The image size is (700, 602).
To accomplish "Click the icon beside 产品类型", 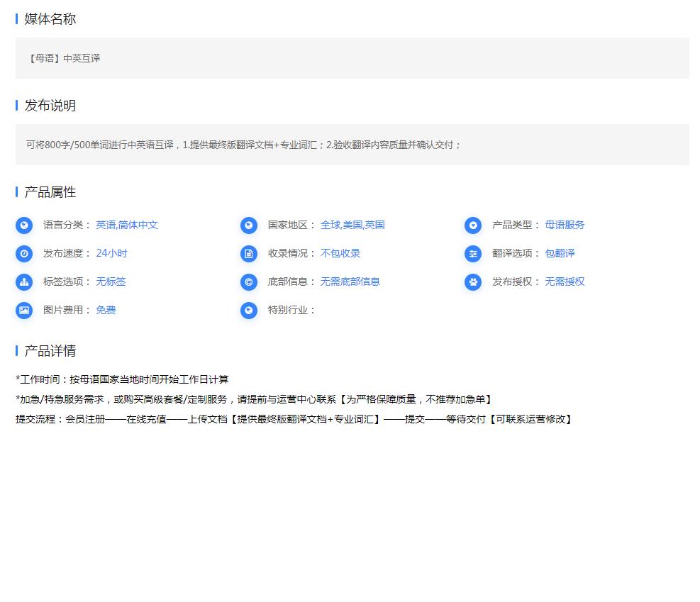I will pos(473,225).
